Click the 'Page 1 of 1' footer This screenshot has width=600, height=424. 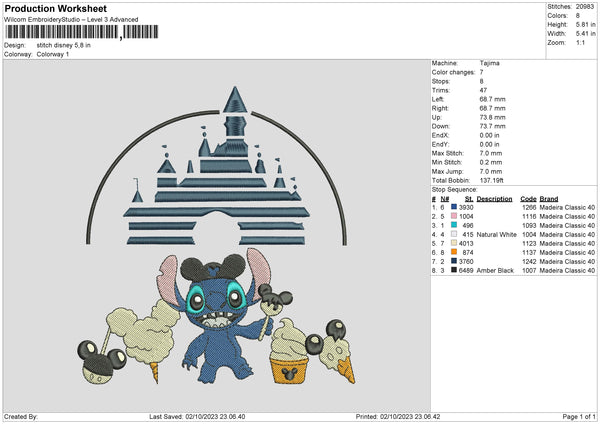pyautogui.click(x=579, y=416)
